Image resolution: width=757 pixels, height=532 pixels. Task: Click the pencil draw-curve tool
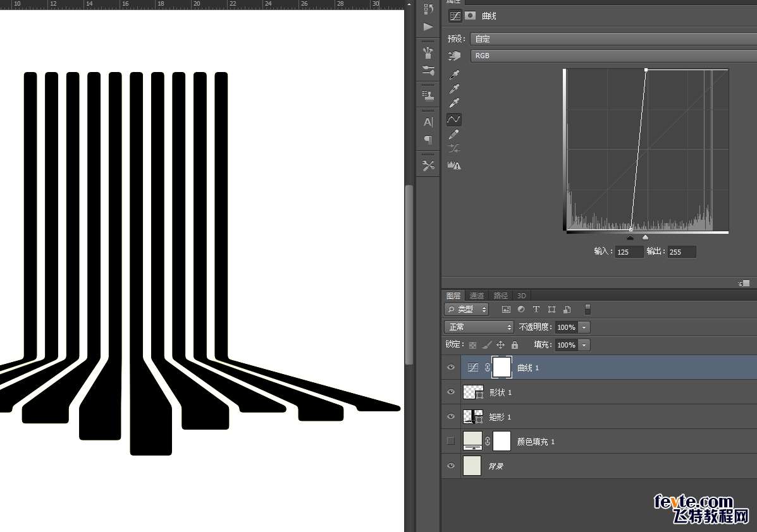453,135
